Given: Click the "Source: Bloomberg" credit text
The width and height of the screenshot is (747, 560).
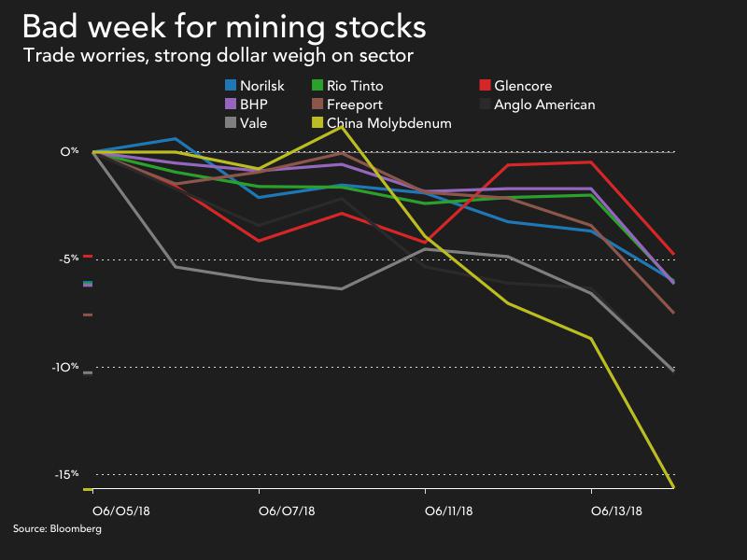Looking at the screenshot, I should pyautogui.click(x=57, y=529).
